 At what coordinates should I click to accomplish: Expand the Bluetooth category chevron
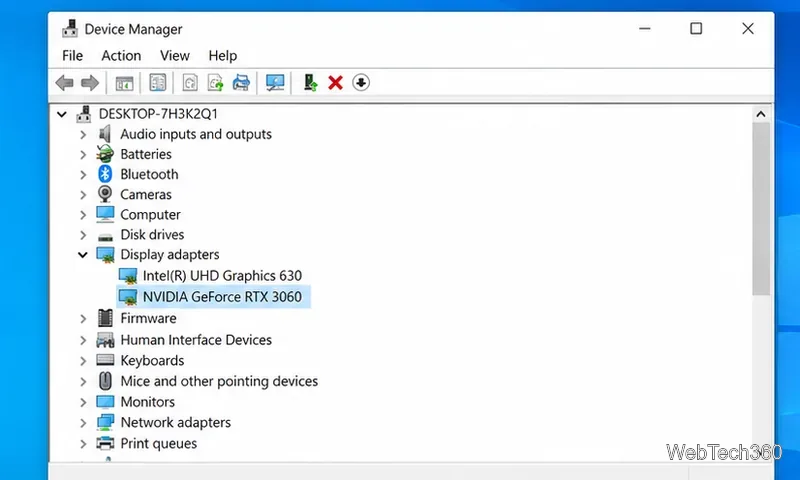tap(83, 174)
